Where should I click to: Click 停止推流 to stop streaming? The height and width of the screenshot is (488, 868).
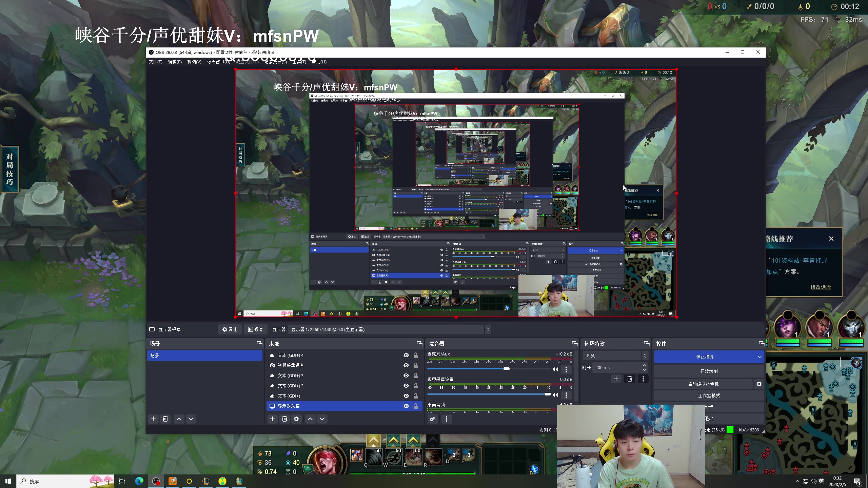pyautogui.click(x=705, y=357)
